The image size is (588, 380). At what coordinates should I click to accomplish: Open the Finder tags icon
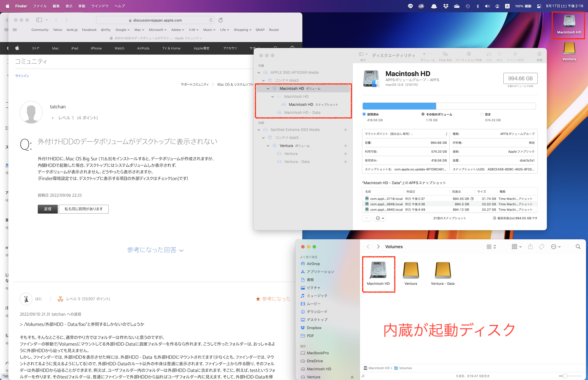coord(541,247)
